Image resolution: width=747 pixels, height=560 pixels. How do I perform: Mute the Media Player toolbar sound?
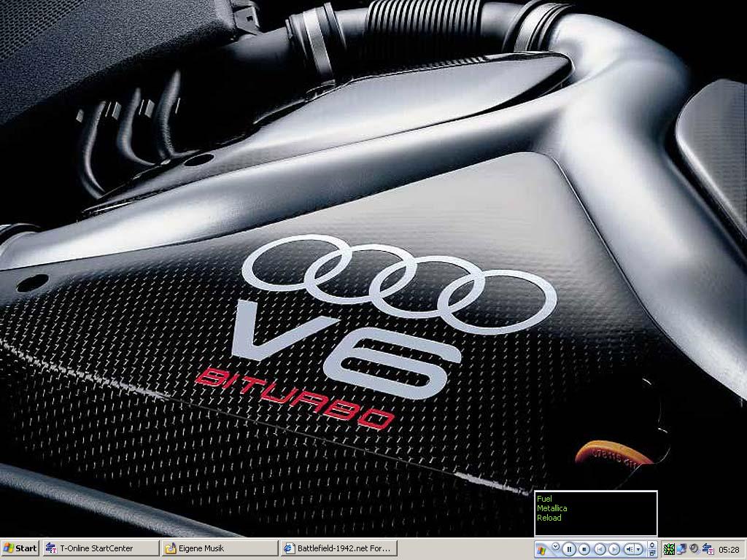630,550
